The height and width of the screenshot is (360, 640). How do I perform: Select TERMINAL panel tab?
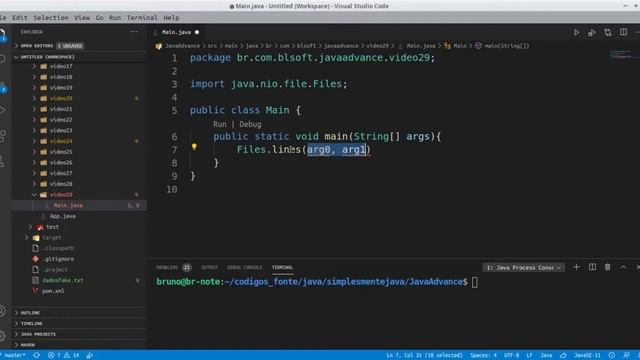coord(282,267)
